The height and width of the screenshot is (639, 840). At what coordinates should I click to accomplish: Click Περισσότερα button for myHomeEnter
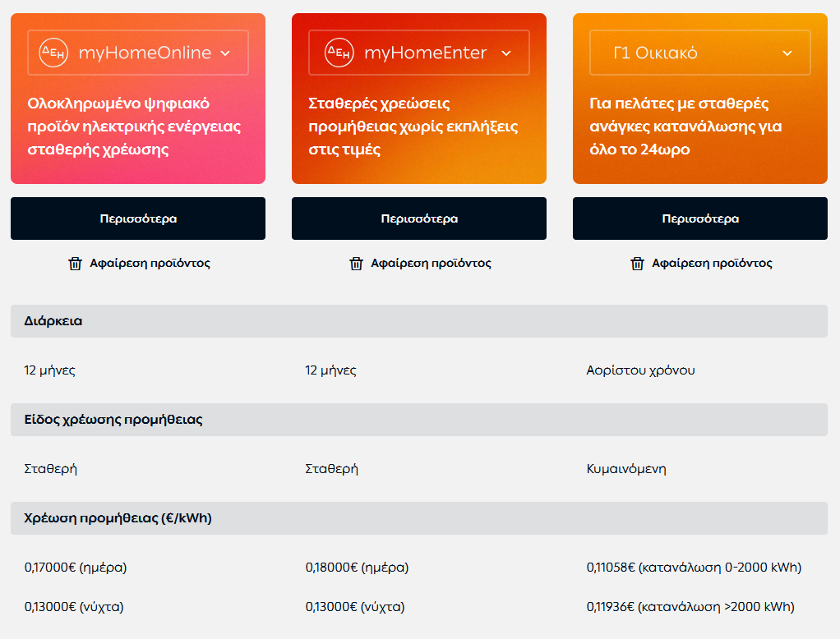coord(419,218)
